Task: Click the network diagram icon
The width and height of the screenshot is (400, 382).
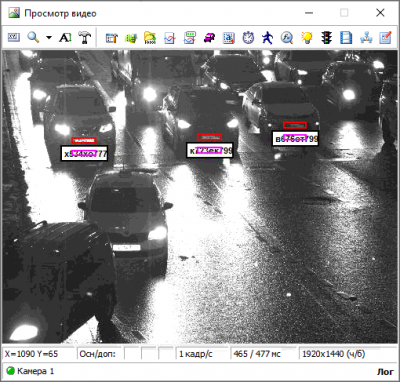Action: 366,38
